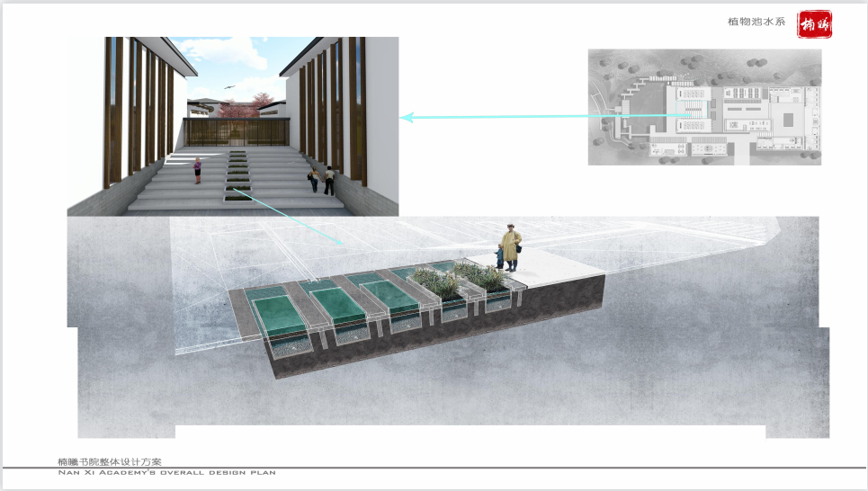Click the footer title 楠曦书院整体设计方案
This screenshot has width=868, height=491.
pyautogui.click(x=110, y=460)
